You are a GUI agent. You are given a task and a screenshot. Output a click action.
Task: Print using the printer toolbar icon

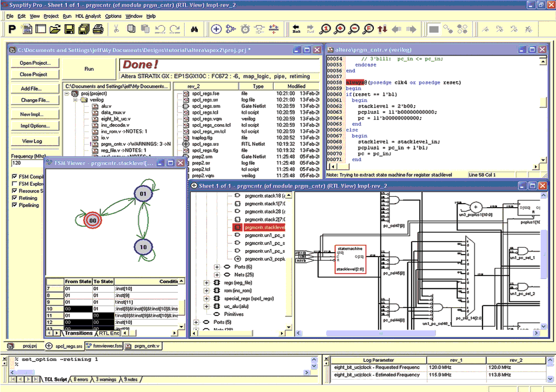(x=98, y=29)
